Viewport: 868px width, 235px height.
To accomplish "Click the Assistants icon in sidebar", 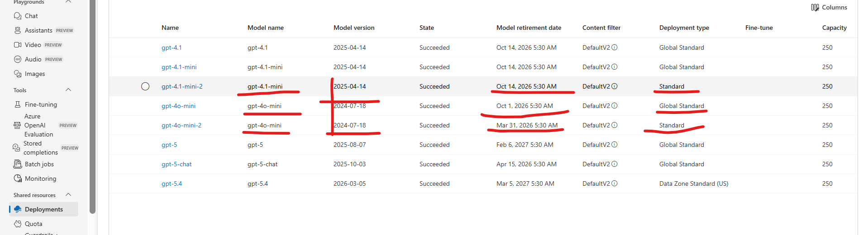I will point(18,30).
